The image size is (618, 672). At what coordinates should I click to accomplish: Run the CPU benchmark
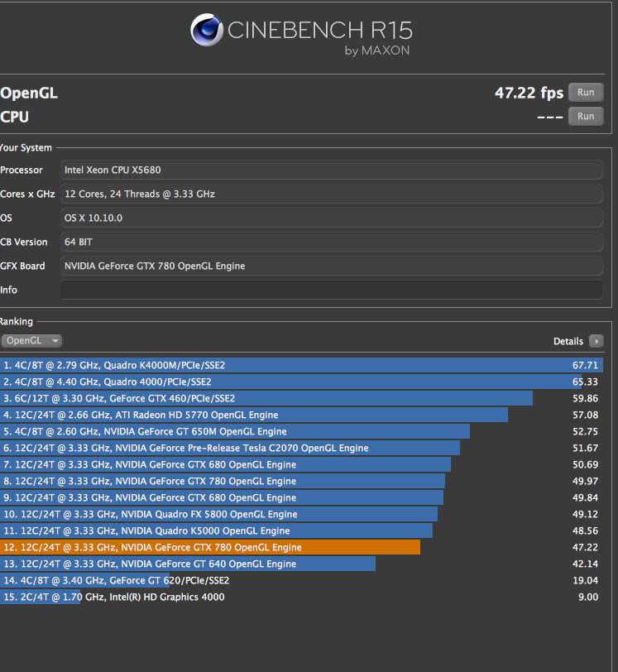click(586, 116)
